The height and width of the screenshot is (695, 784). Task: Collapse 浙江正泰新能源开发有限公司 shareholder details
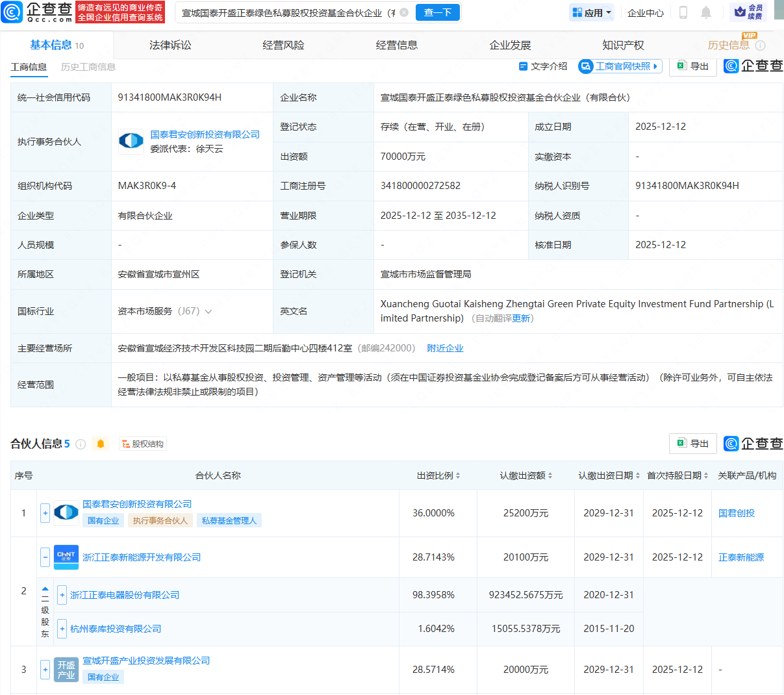coord(45,557)
